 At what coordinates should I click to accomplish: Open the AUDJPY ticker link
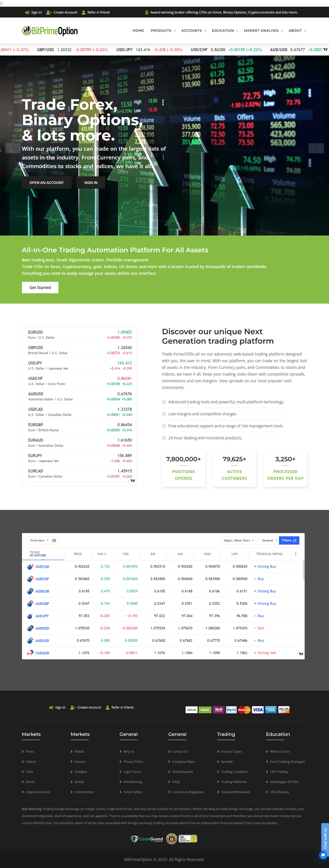pyautogui.click(x=42, y=616)
